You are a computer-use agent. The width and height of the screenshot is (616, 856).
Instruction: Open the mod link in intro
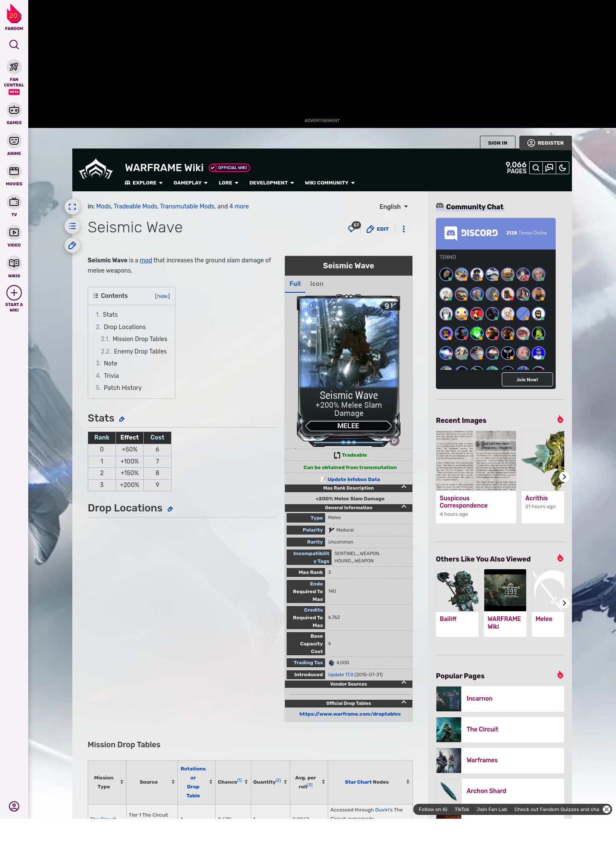tap(146, 260)
